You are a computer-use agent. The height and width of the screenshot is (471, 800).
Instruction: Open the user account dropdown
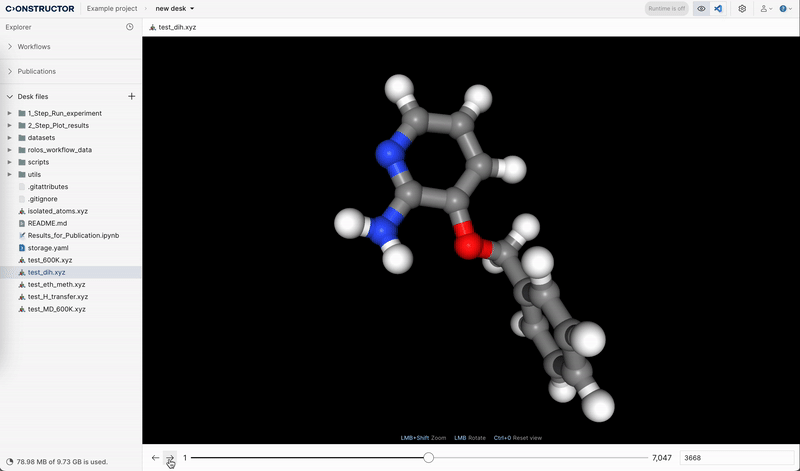(765, 8)
